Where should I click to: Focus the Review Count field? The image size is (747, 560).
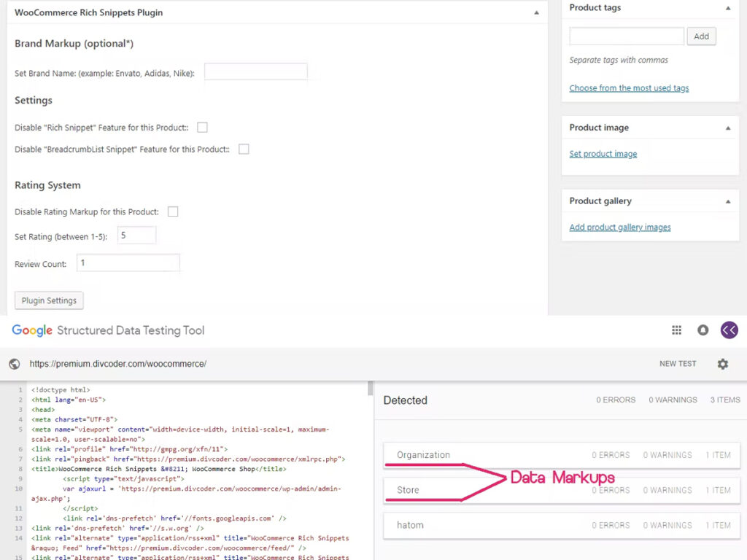128,262
